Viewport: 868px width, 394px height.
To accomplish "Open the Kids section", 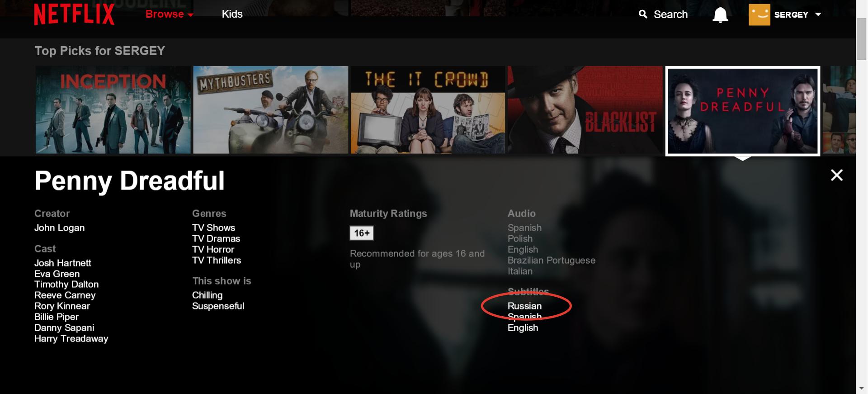I will click(232, 14).
